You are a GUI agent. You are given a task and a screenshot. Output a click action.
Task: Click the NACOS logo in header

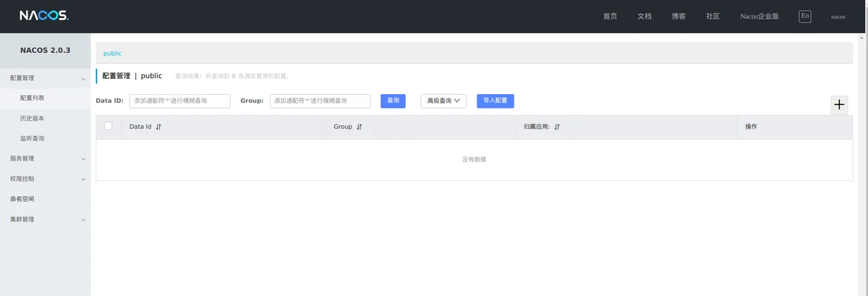(x=44, y=16)
